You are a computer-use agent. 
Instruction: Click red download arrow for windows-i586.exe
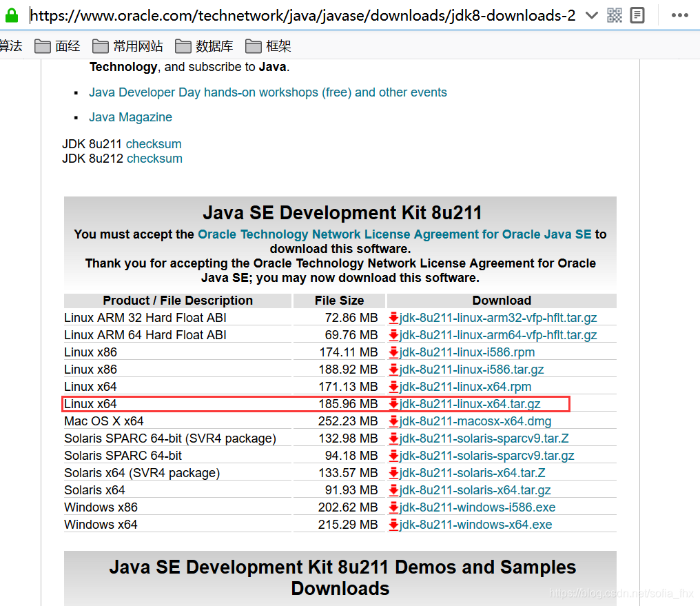coord(393,507)
